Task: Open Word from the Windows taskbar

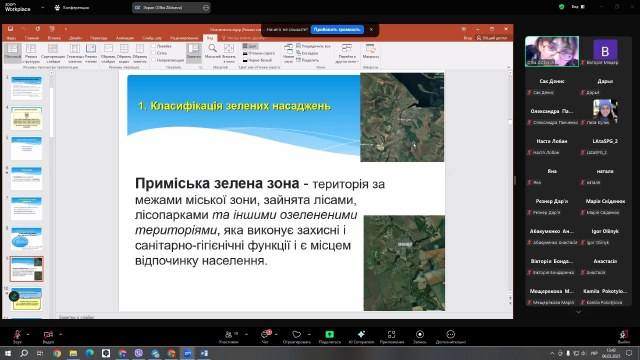Action: click(x=204, y=353)
